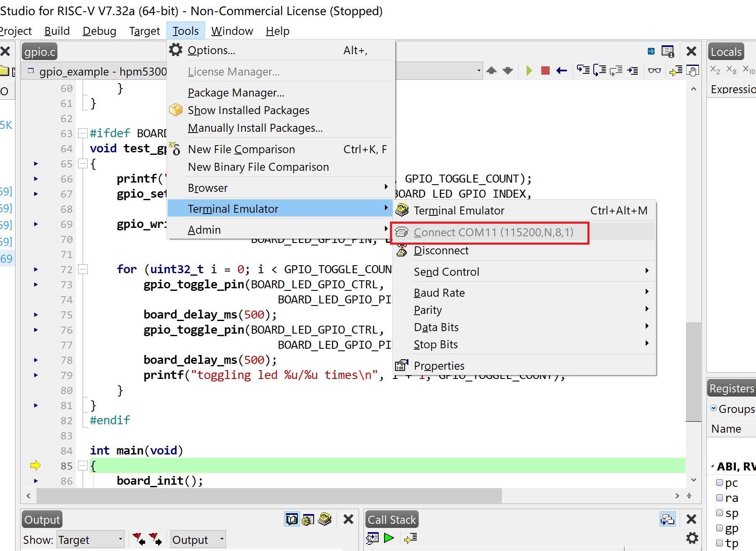The height and width of the screenshot is (551, 756).
Task: Click the window list icon with number 1
Action: click(668, 51)
